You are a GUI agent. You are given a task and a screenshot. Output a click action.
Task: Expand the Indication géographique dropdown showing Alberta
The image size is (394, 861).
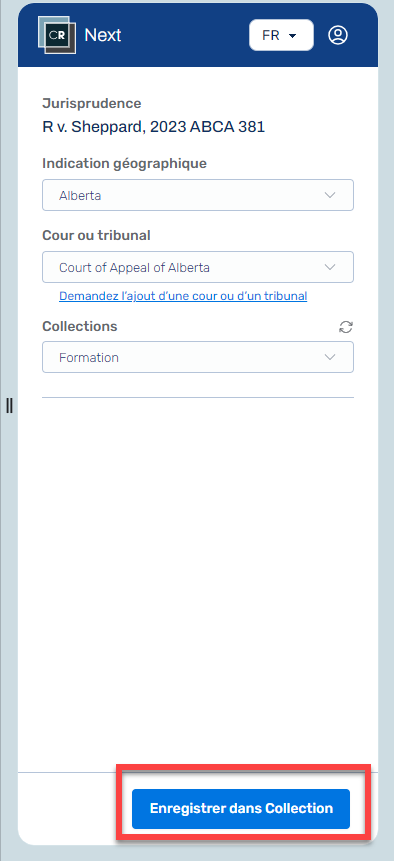tap(198, 195)
